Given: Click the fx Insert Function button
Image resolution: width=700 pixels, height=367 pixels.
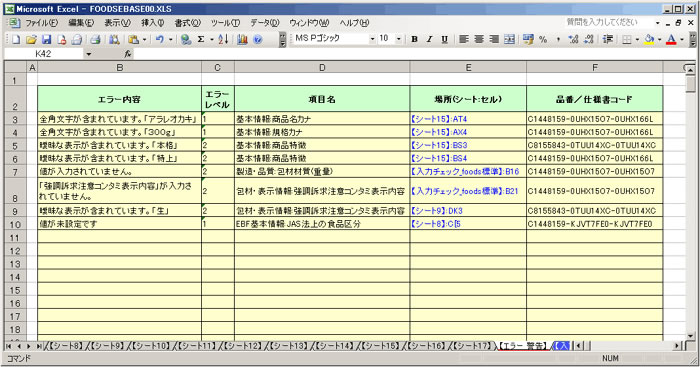Looking at the screenshot, I should tap(128, 54).
